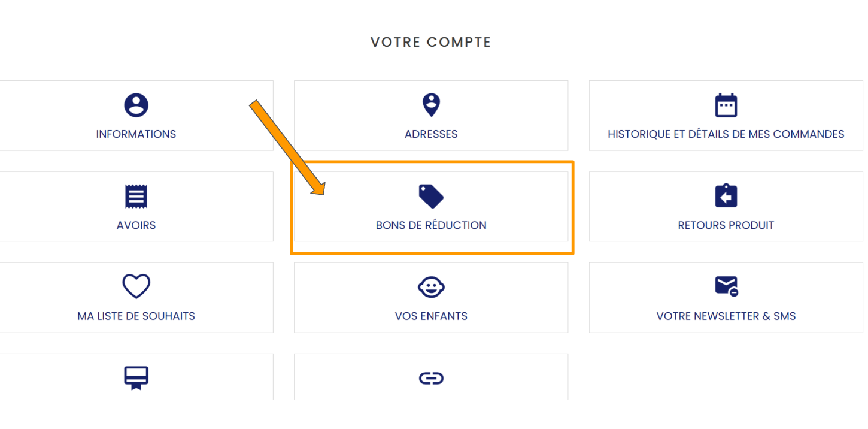Click the baby face icon
868x429 pixels.
click(x=431, y=287)
